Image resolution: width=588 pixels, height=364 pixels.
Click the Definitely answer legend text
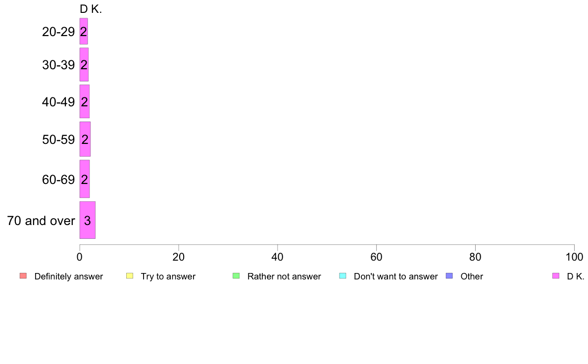[x=69, y=276]
